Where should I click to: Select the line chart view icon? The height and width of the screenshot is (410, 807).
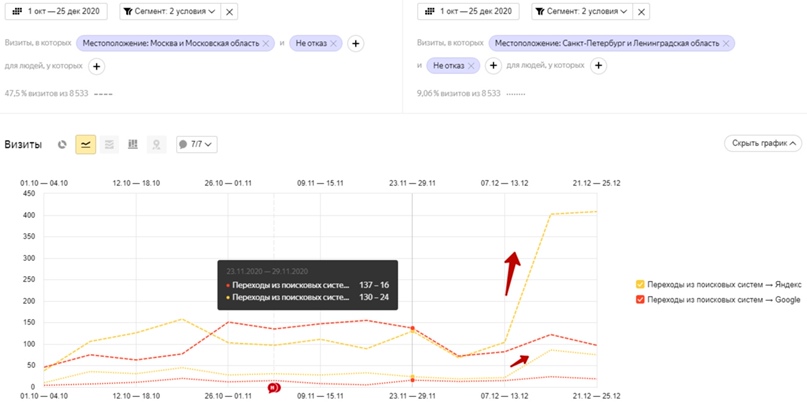pyautogui.click(x=85, y=145)
